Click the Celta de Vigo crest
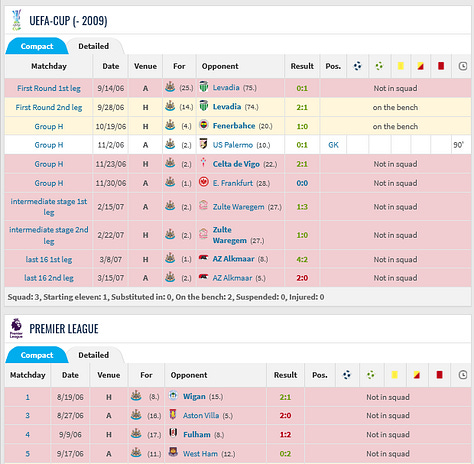The height and width of the screenshot is (464, 474). pos(203,162)
